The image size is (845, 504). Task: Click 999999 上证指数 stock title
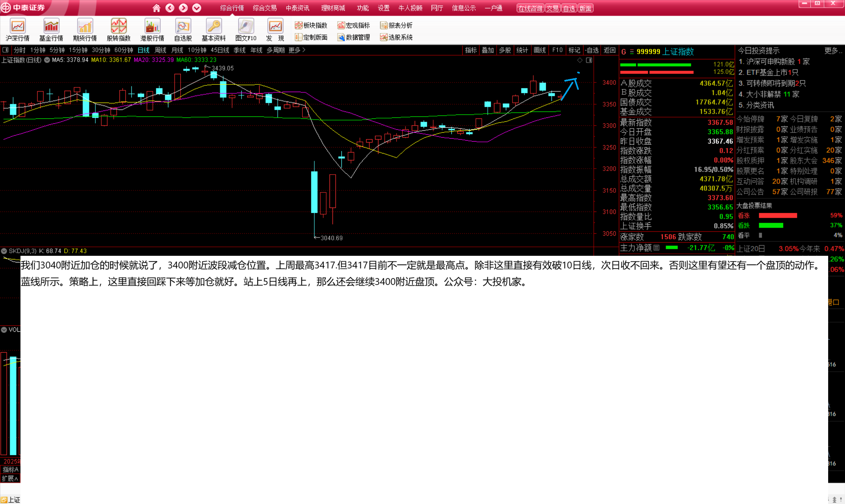point(665,51)
